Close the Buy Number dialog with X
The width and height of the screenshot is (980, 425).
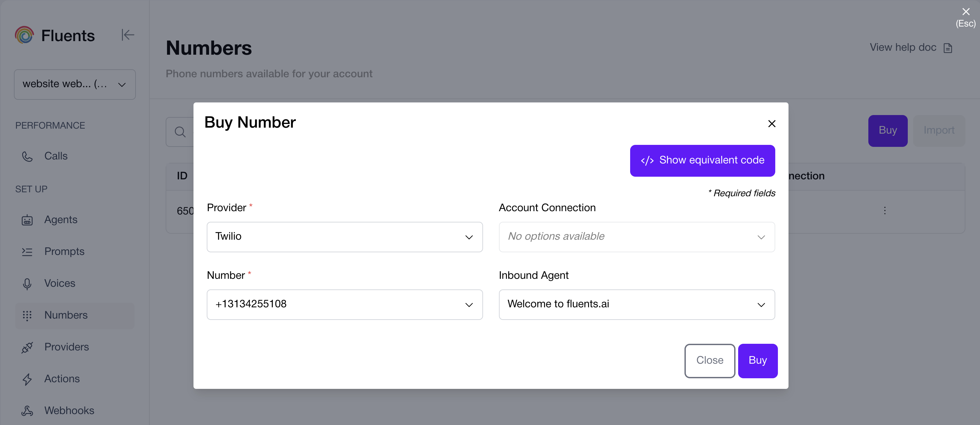[x=772, y=123]
